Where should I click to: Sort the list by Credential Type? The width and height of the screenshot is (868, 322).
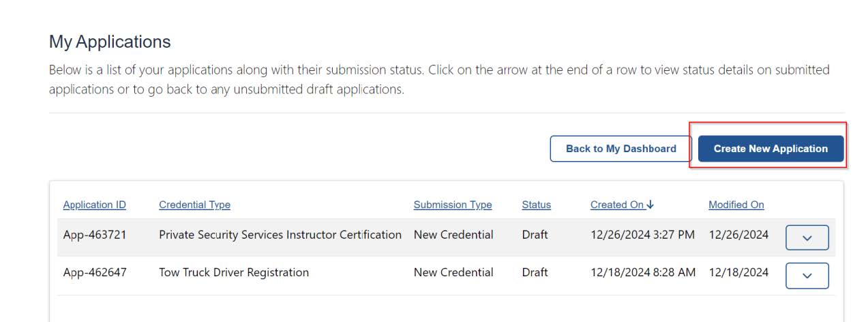click(194, 205)
